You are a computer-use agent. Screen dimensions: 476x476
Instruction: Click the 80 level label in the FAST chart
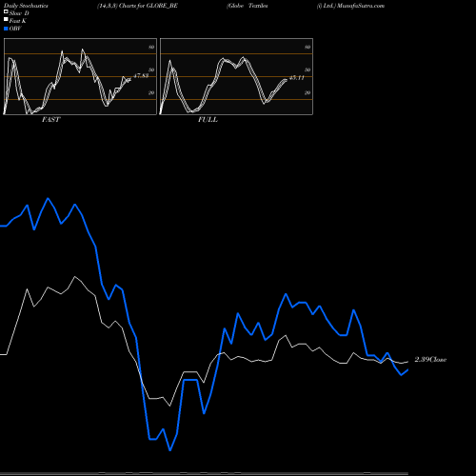click(x=151, y=47)
